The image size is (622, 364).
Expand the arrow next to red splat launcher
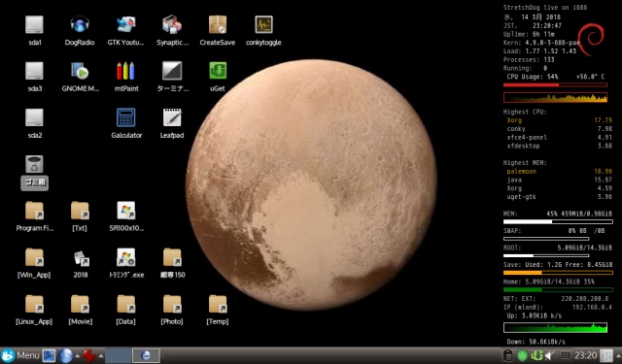click(101, 355)
